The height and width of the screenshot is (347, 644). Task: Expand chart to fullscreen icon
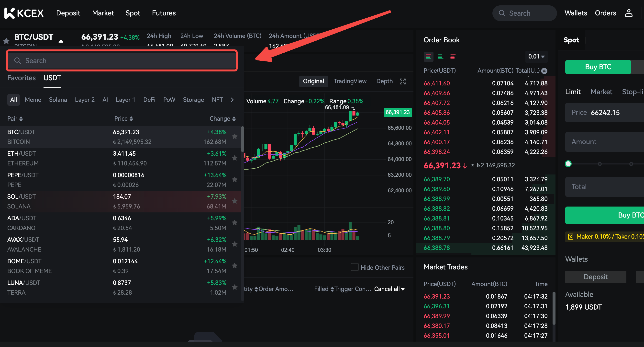point(402,81)
